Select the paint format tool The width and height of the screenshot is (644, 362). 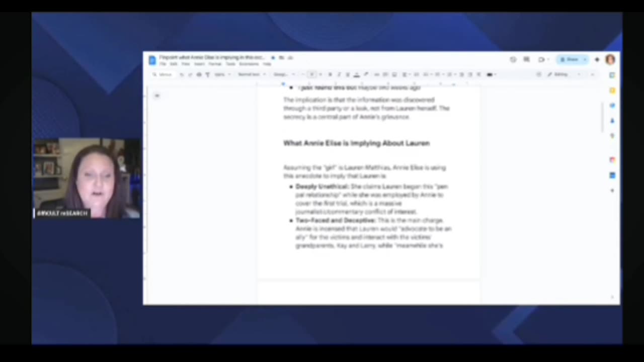pyautogui.click(x=208, y=74)
